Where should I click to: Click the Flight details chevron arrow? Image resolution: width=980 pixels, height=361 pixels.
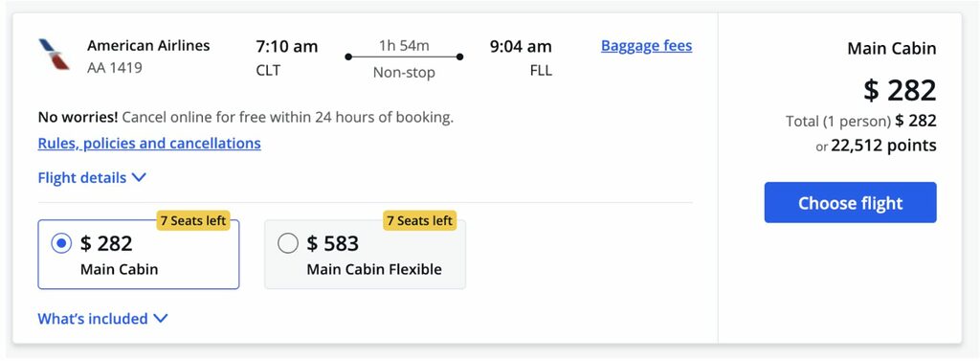coord(140,178)
